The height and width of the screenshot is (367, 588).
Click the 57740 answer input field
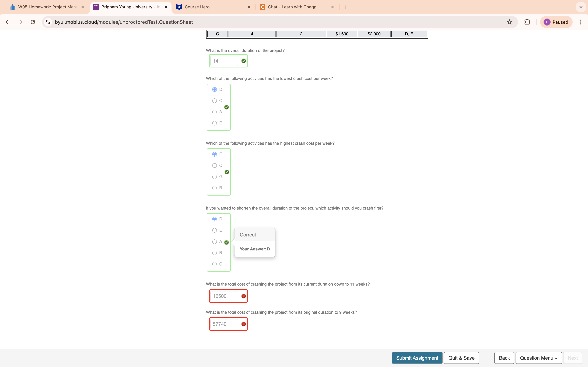[224, 324]
